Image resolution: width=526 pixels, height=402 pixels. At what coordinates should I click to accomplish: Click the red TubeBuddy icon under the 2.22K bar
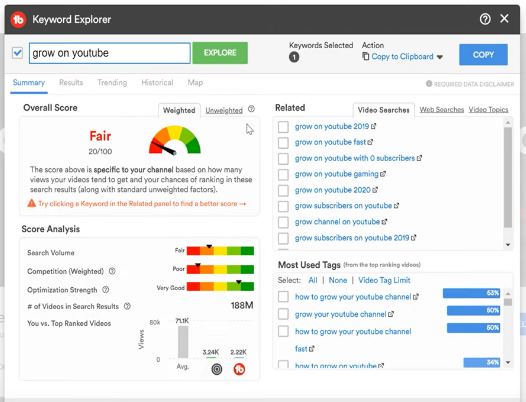(239, 369)
